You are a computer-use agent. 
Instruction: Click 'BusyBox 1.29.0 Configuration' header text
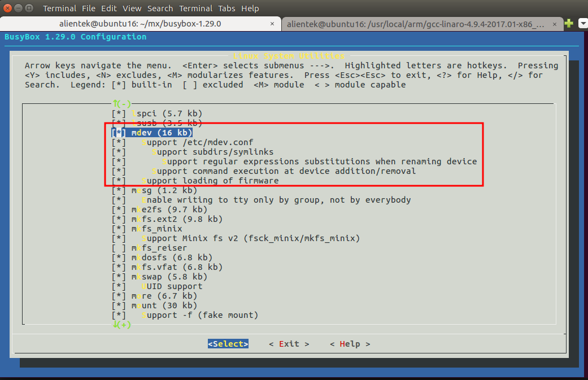click(x=75, y=37)
